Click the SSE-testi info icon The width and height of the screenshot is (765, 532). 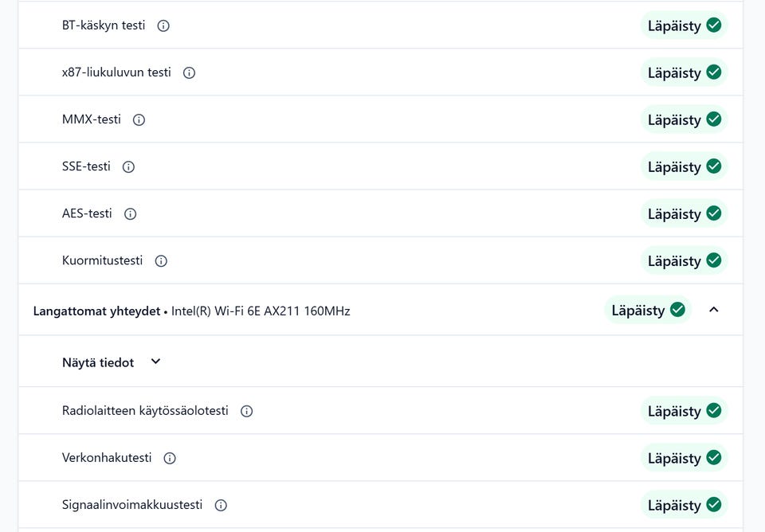[x=128, y=166]
